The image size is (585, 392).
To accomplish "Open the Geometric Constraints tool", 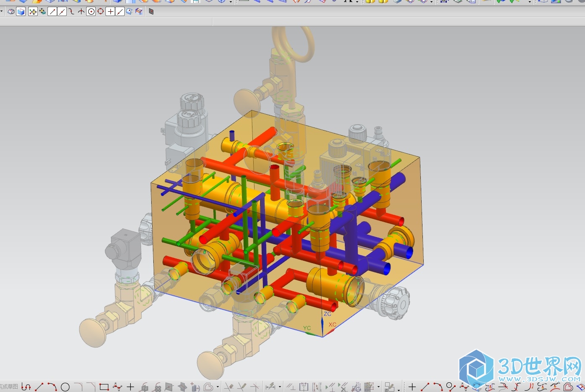I will click(x=291, y=387).
